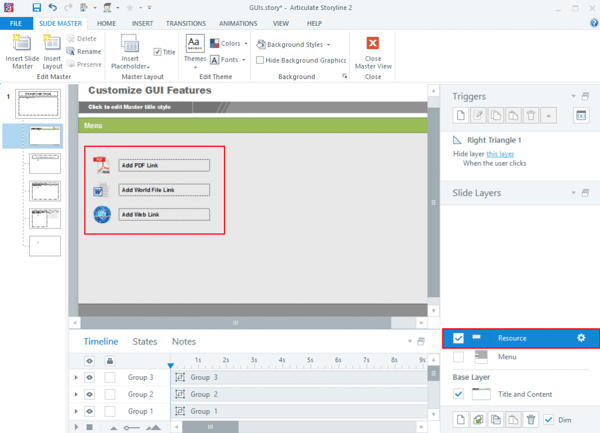Add a new slide layer
The image size is (600, 433).
point(461,420)
